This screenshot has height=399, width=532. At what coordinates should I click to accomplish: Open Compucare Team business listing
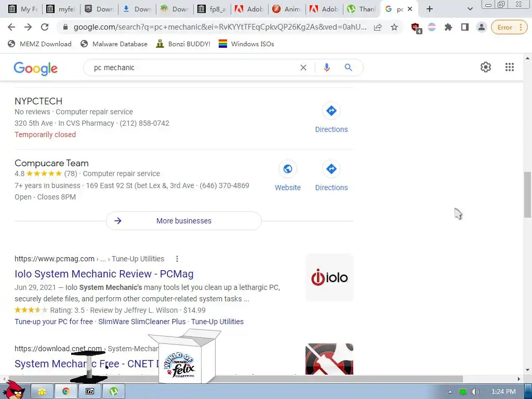[x=51, y=163]
